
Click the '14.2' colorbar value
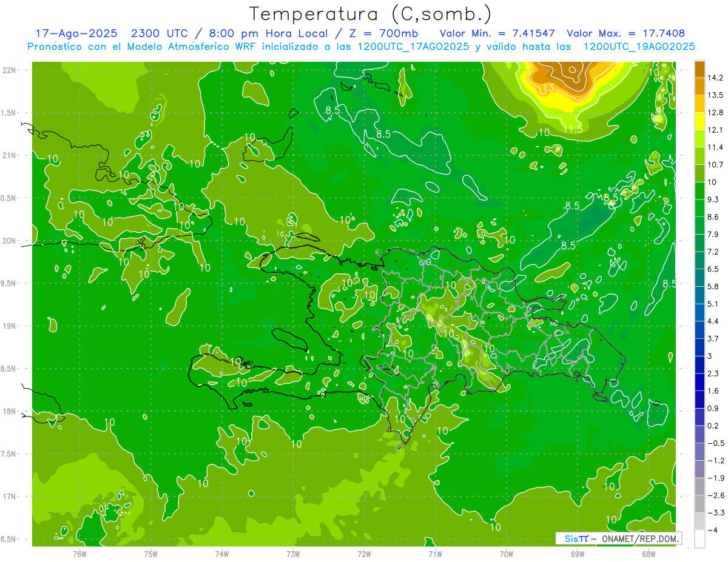(715, 78)
